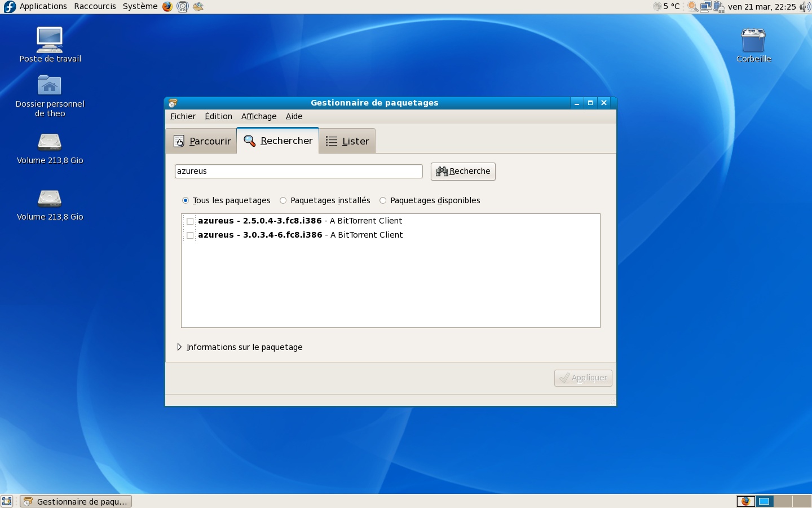This screenshot has width=812, height=508.
Task: Switch to the first workspace with Firefox
Action: (x=745, y=501)
